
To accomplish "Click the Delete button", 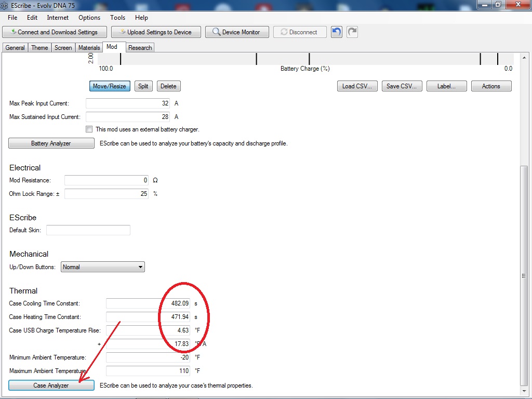I will coord(169,86).
